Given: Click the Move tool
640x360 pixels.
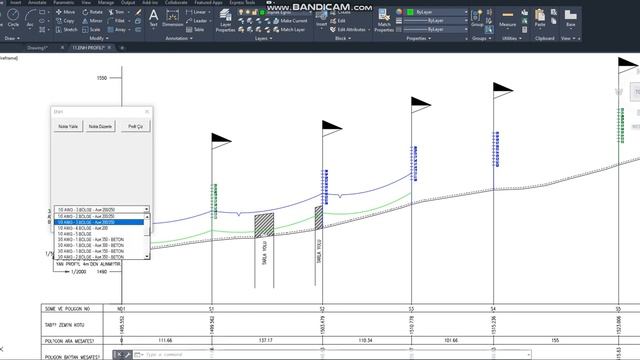Looking at the screenshot, I should (65, 12).
